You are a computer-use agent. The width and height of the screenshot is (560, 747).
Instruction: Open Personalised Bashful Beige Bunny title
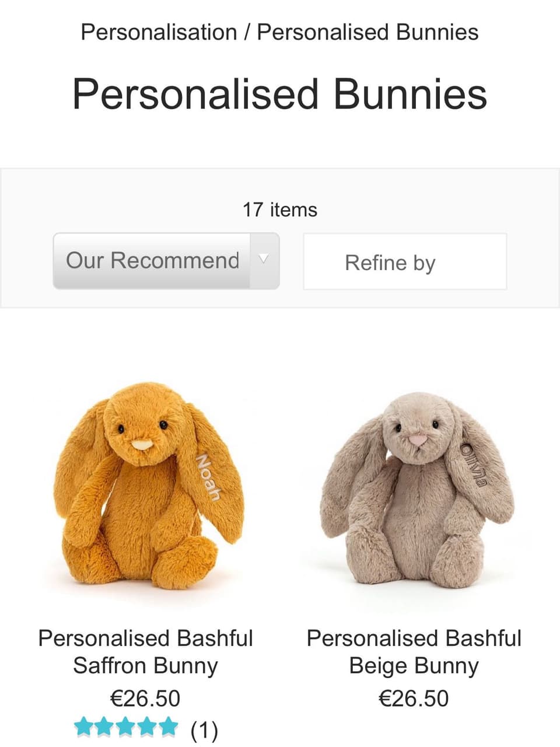pos(414,651)
